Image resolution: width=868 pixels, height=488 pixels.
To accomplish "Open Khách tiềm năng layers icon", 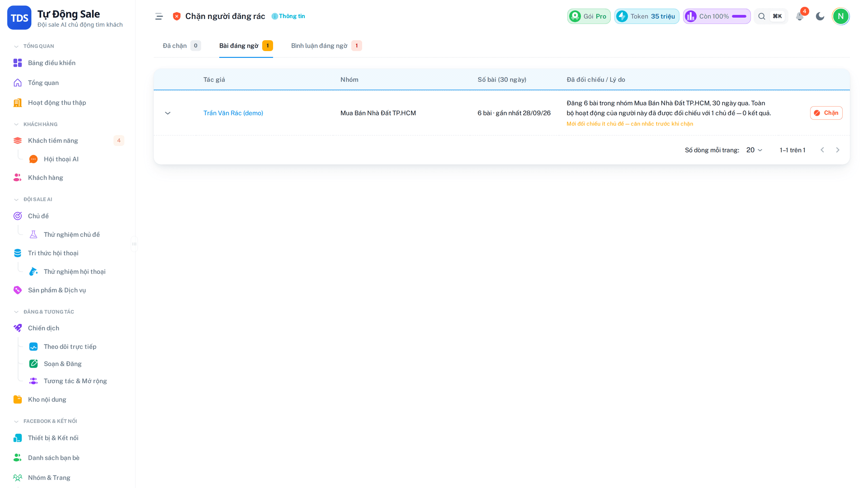I will [18, 141].
